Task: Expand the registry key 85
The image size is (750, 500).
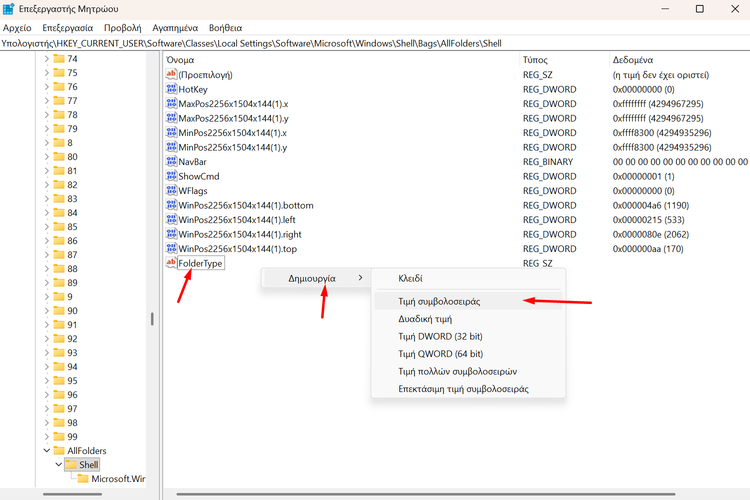Action: pos(46,227)
